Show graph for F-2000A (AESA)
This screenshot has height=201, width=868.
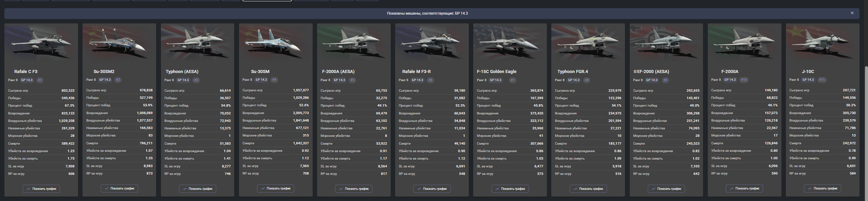click(354, 188)
